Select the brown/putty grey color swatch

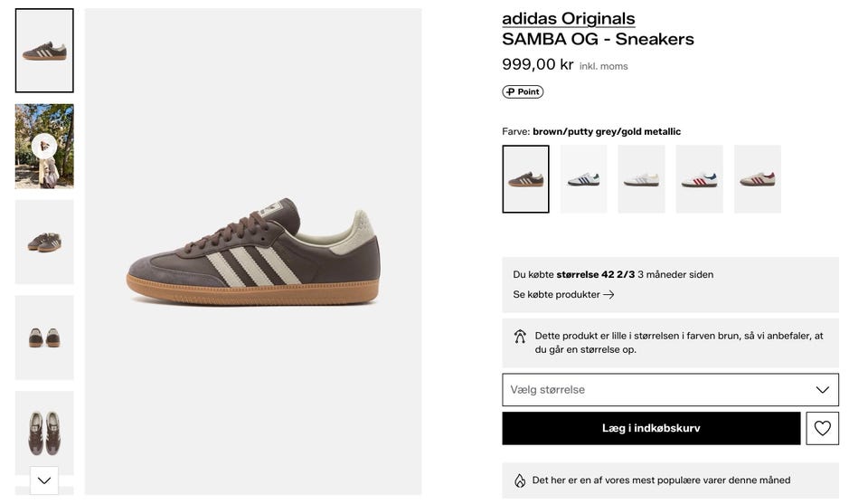pyautogui.click(x=525, y=179)
